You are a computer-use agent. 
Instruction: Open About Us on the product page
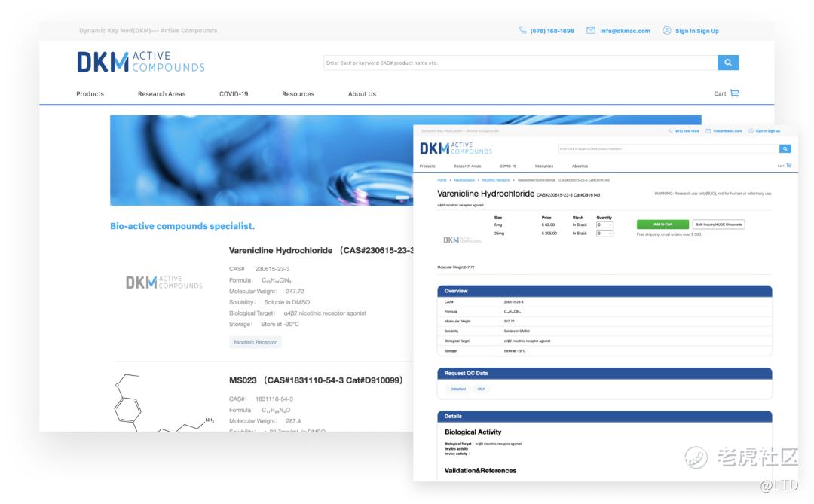click(x=580, y=166)
